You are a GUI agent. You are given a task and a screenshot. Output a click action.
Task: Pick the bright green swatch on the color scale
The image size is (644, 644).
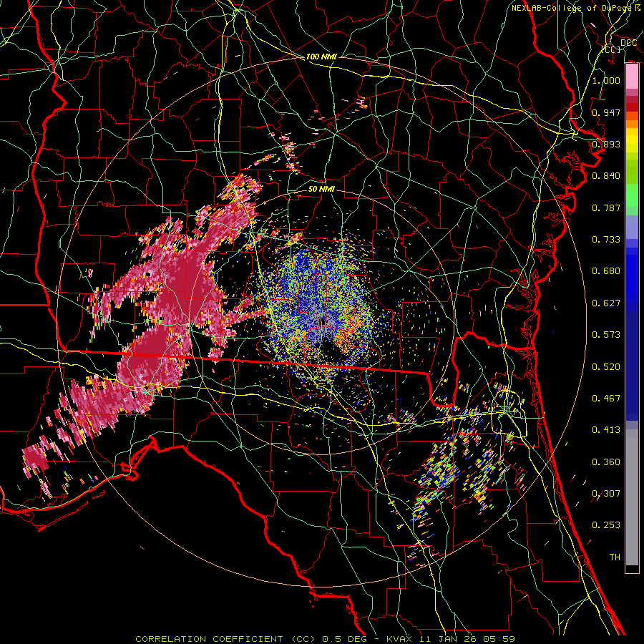point(632,195)
